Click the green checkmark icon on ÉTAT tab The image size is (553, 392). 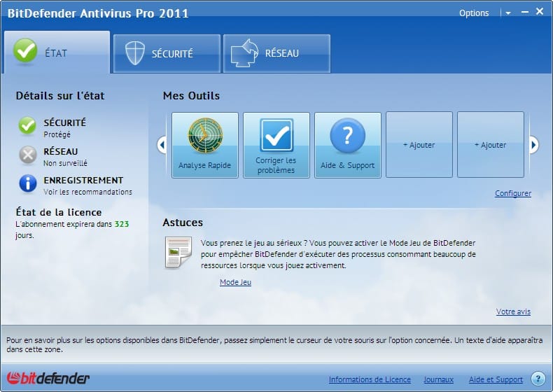point(25,51)
